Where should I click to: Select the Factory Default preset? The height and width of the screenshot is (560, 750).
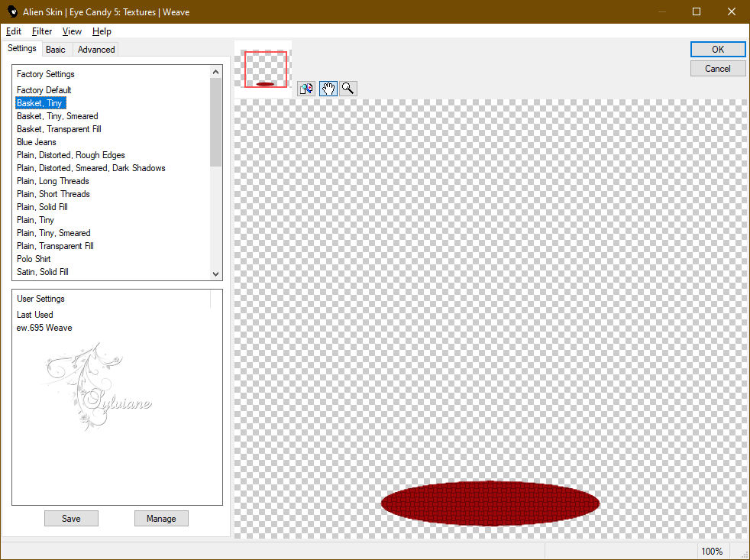(x=44, y=90)
